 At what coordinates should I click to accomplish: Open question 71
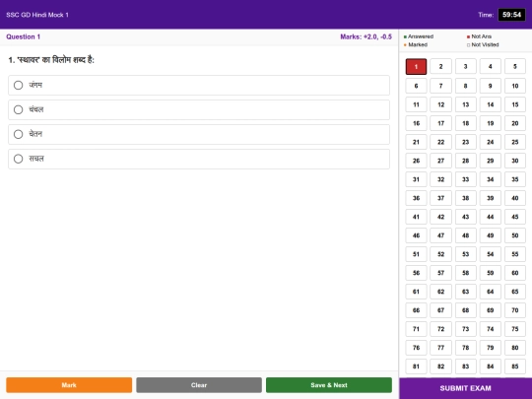416,328
